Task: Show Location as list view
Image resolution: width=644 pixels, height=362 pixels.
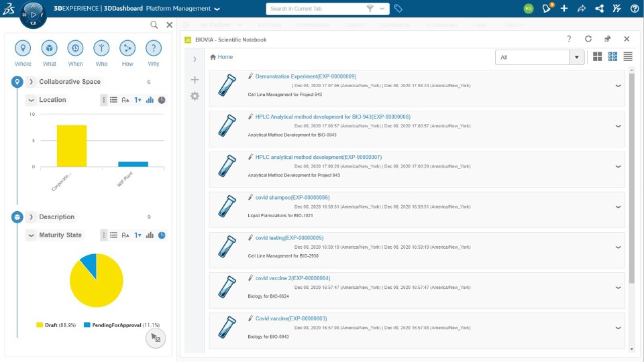Action: [x=114, y=100]
